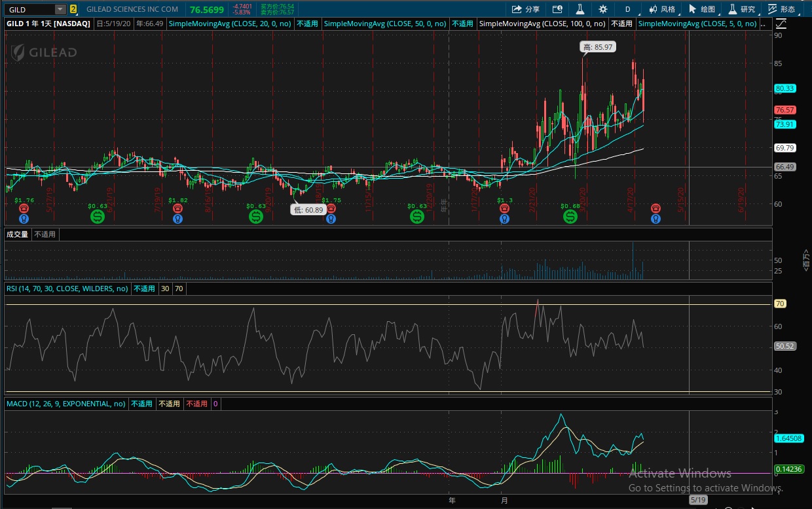812x509 pixels.
Task: Click the lightbulb icon below $1.3 earnings
Action: pos(504,219)
